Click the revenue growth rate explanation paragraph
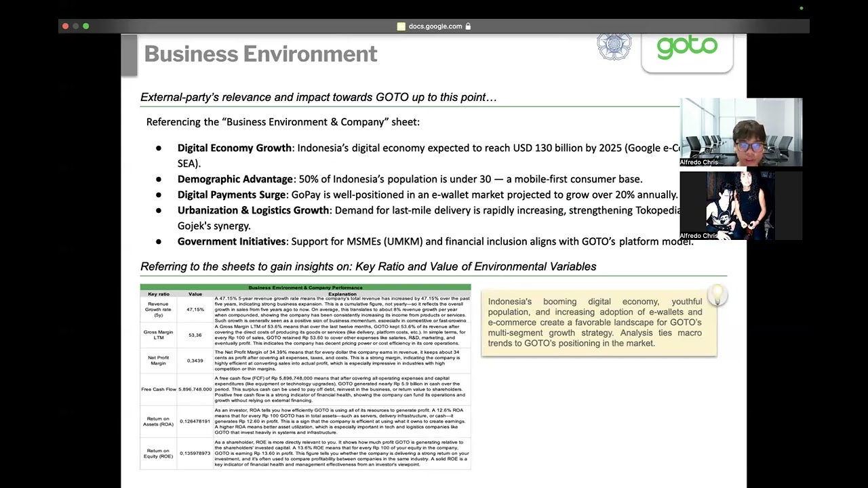Screen dimensions: 868x488 click(342, 309)
